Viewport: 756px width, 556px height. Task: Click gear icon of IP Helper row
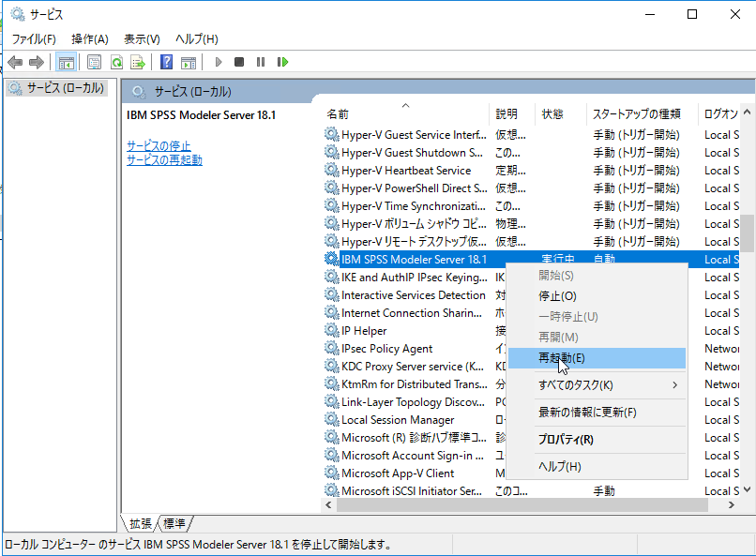332,331
